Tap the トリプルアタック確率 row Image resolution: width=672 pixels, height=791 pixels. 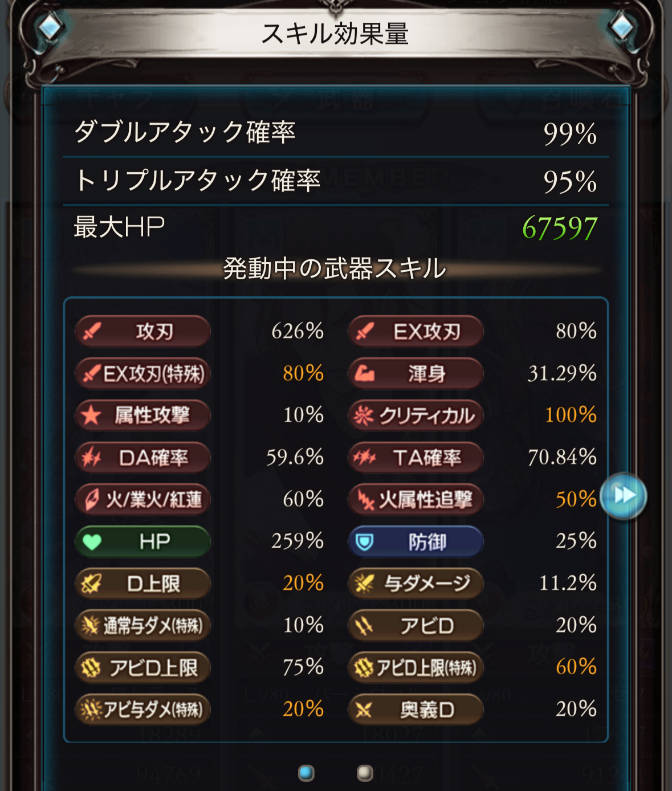335,181
